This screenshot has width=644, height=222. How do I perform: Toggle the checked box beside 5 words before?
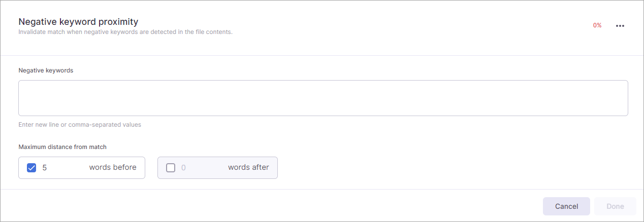coord(31,168)
